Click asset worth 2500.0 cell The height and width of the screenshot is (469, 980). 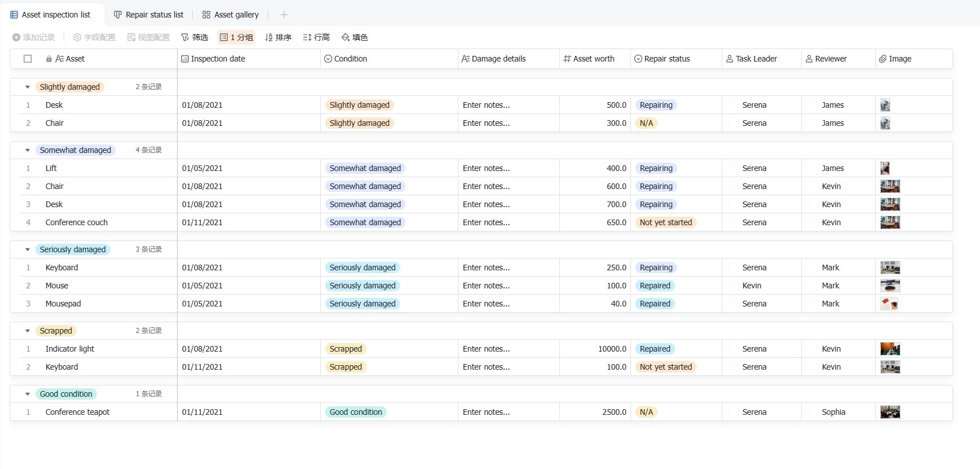tap(595, 412)
